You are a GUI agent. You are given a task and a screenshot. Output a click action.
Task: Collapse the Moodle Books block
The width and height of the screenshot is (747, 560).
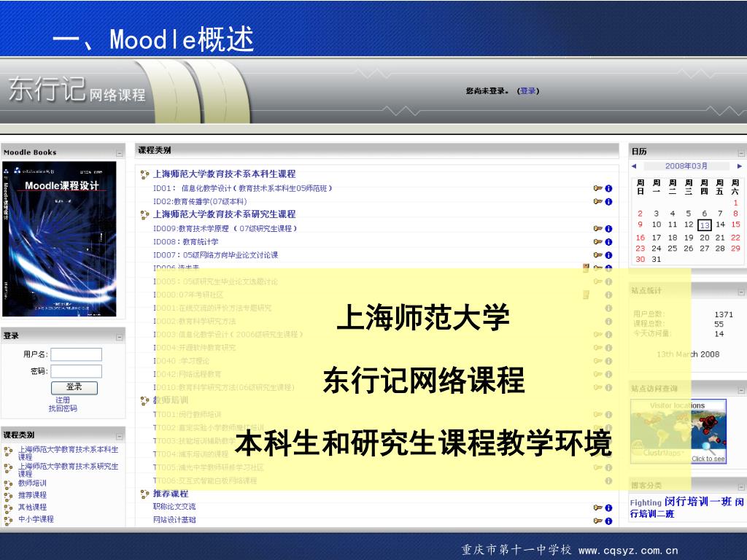(119, 153)
